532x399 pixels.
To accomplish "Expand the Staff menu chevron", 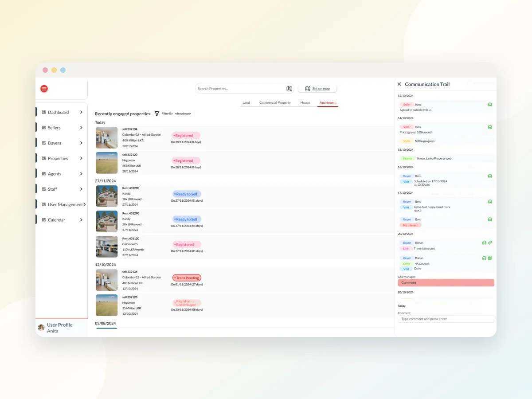I will (x=81, y=189).
